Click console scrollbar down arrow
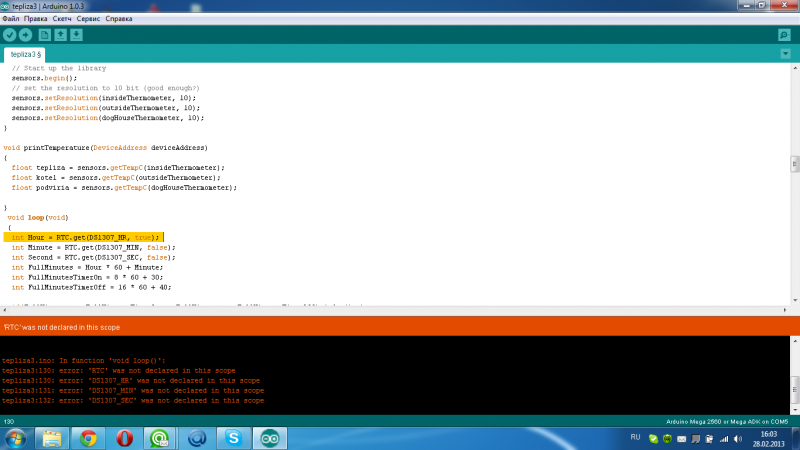 [795, 410]
